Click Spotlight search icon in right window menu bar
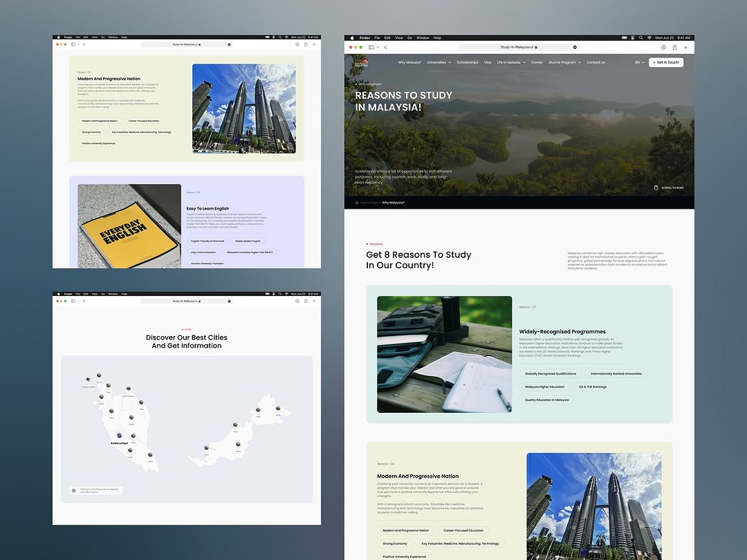Viewport: 747px width, 560px height. (x=640, y=37)
